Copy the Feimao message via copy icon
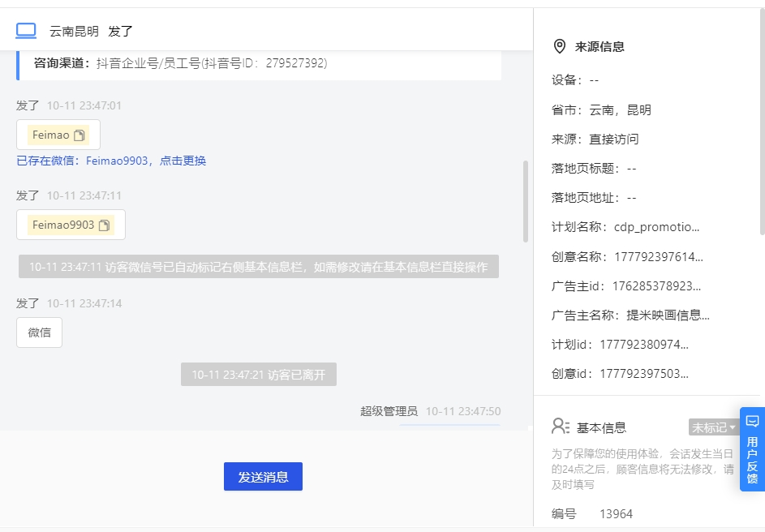Image resolution: width=765 pixels, height=532 pixels. [x=79, y=135]
